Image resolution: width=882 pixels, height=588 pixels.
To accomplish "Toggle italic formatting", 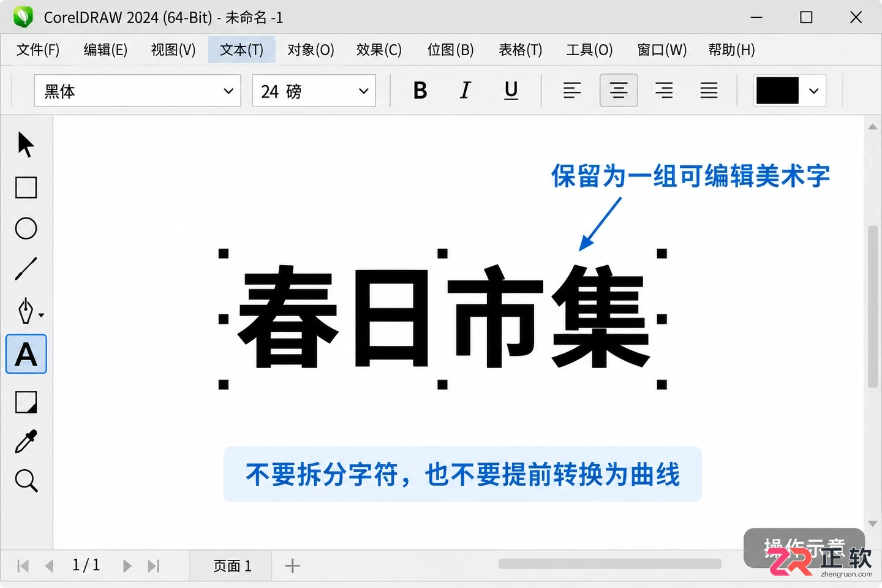I will [466, 91].
